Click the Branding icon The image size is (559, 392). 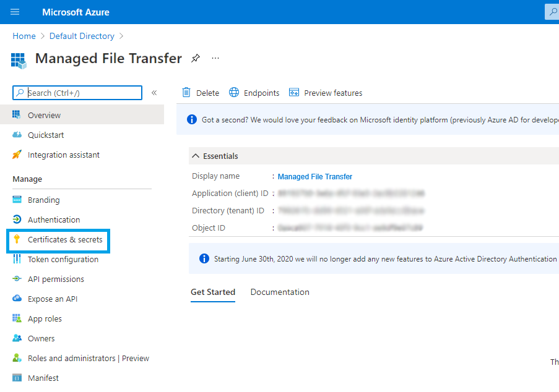17,199
